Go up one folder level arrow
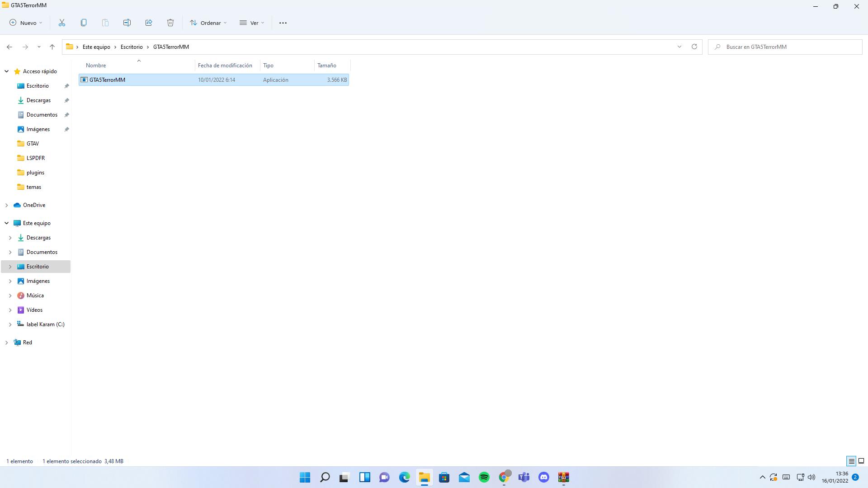The height and width of the screenshot is (488, 868). pos(52,47)
